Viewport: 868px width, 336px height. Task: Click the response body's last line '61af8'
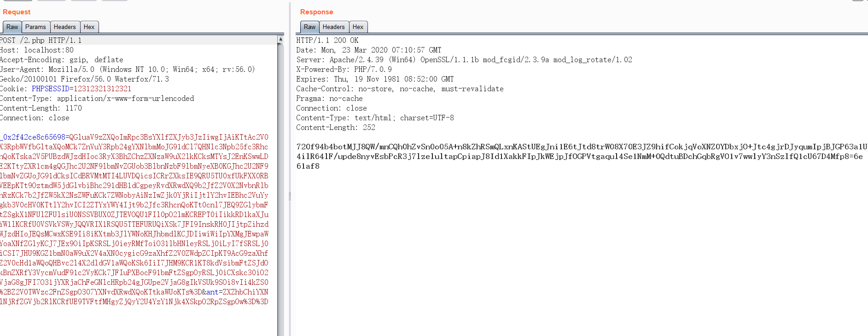tap(308, 166)
